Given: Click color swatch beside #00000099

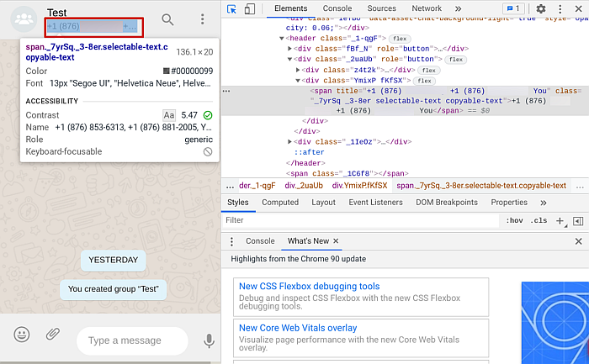Looking at the screenshot, I should (167, 71).
